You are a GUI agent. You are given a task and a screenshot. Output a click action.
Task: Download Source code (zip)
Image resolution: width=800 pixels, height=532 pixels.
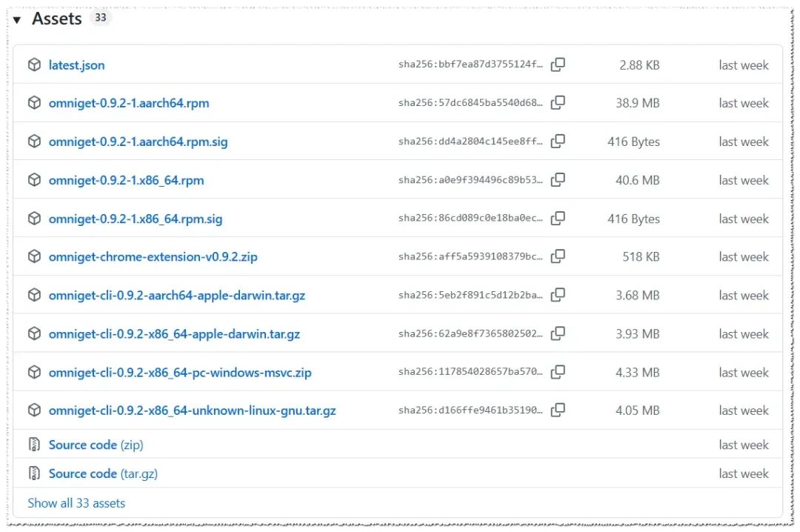pyautogui.click(x=96, y=445)
